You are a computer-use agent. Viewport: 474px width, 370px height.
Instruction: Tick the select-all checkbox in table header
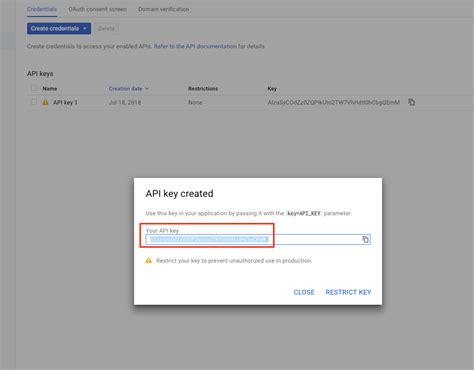[x=34, y=88]
